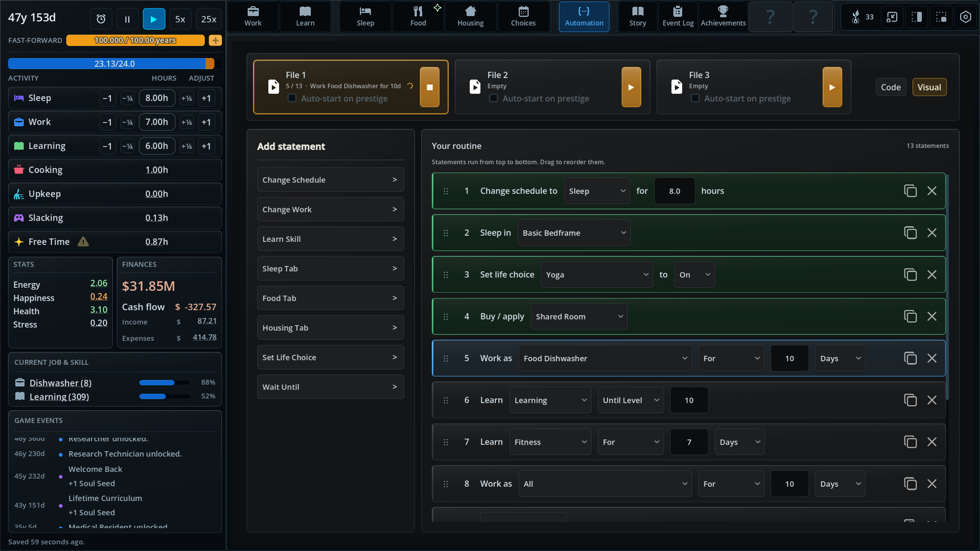Toggle the side panel layout icon
980x551 pixels.
click(916, 17)
